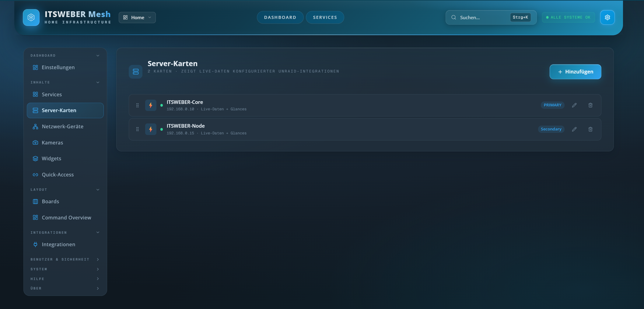
Task: Open Einstellungen in the sidebar
Action: 65,67
